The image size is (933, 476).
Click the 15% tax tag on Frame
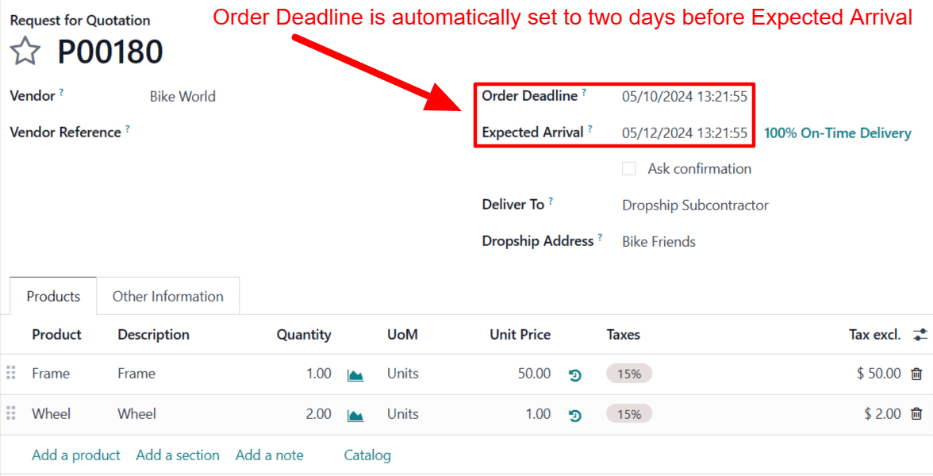tap(629, 374)
